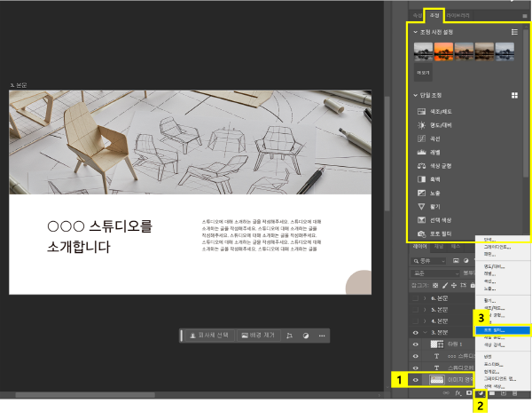Screen dimensions: 532x419
Task: Click adjustment layer circle icon in the contextual task bar
Action: point(306,336)
